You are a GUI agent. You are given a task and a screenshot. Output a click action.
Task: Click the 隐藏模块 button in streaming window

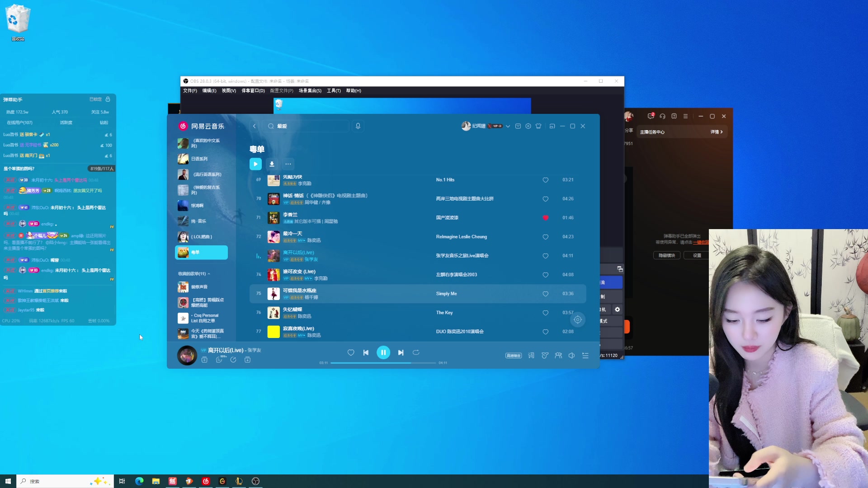click(667, 255)
